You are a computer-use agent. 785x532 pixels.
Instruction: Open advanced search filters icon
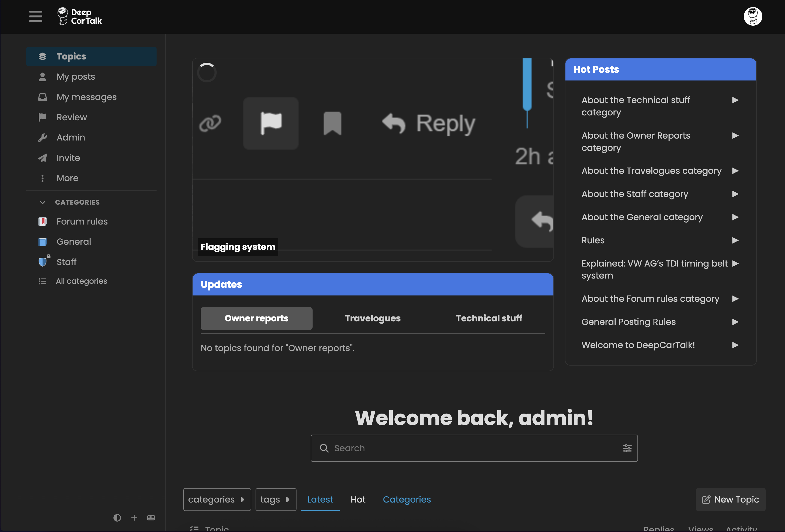click(x=627, y=448)
